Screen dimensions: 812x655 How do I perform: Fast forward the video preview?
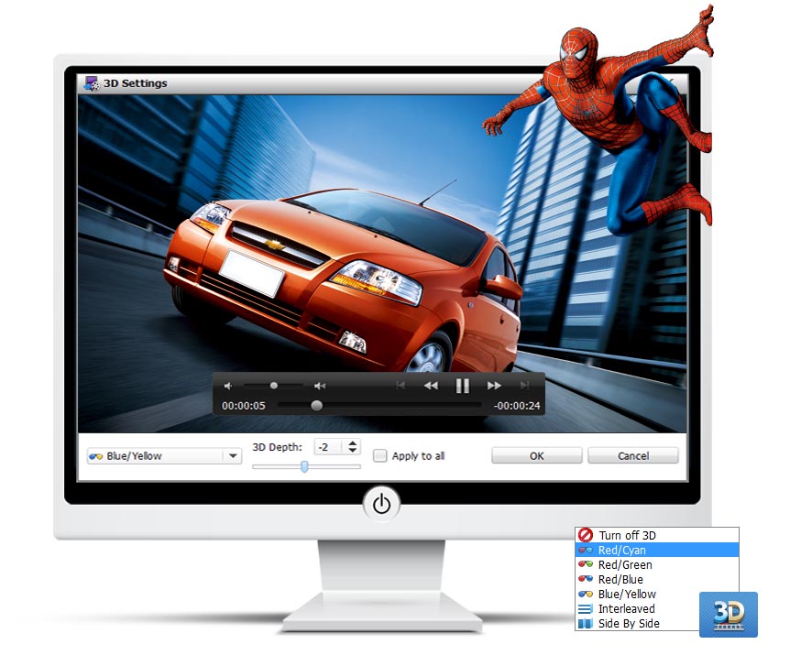tap(494, 386)
